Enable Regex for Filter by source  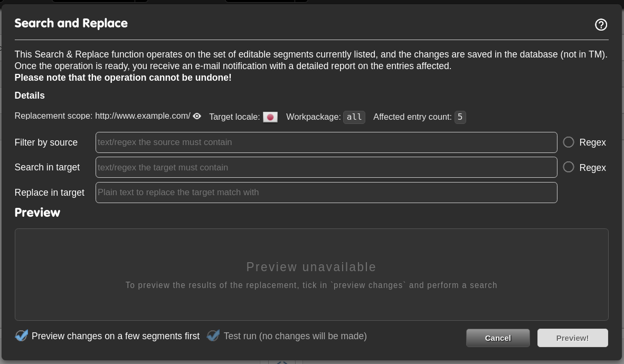click(569, 142)
